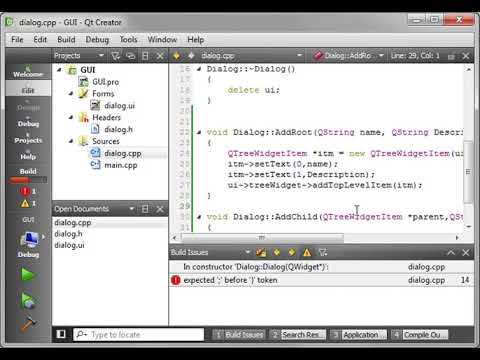Build the project with the hammer icon
The width and height of the screenshot is (480, 360).
[28, 324]
